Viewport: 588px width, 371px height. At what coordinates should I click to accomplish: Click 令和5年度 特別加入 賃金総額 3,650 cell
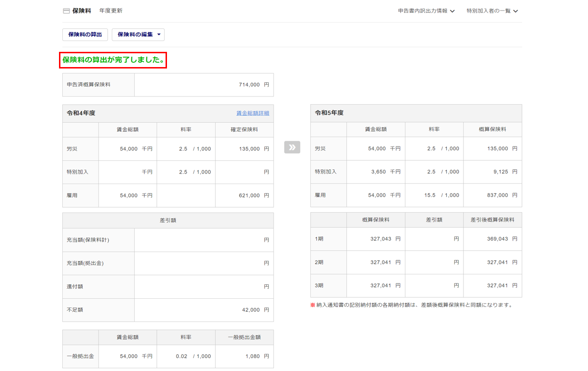point(375,172)
